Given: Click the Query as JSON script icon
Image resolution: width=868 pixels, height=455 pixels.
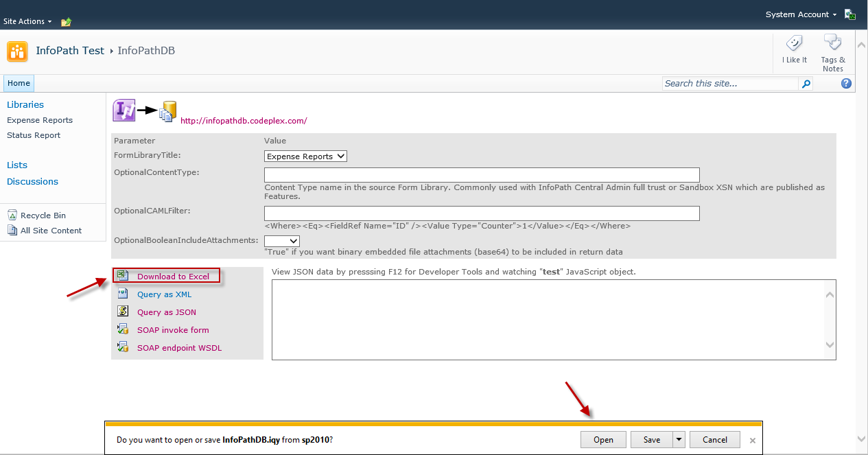Looking at the screenshot, I should pyautogui.click(x=123, y=312).
